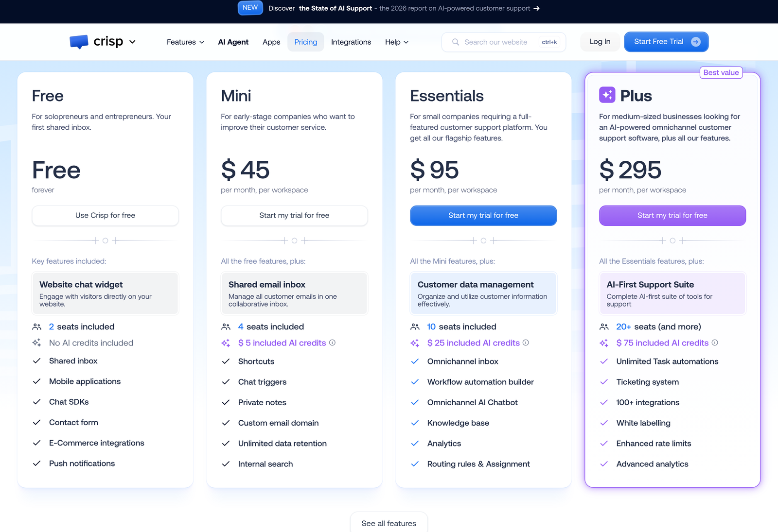The image size is (778, 532).
Task: Click Unlimited Task automations text
Action: point(667,361)
